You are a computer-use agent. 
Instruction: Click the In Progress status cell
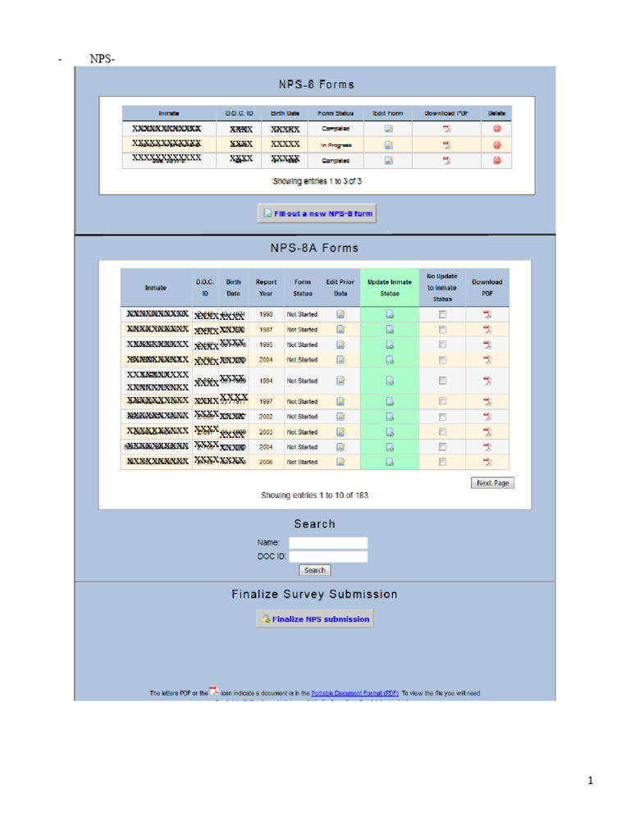click(x=336, y=145)
